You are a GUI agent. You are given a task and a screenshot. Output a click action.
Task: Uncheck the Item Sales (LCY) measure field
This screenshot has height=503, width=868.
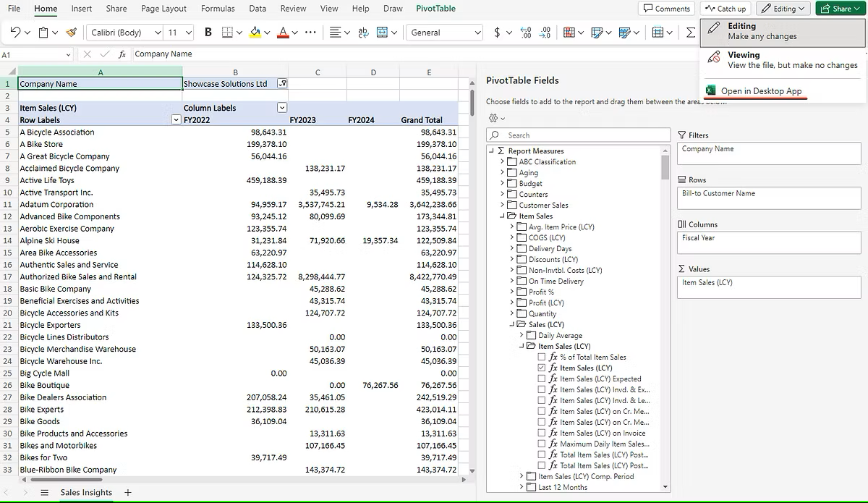(542, 368)
